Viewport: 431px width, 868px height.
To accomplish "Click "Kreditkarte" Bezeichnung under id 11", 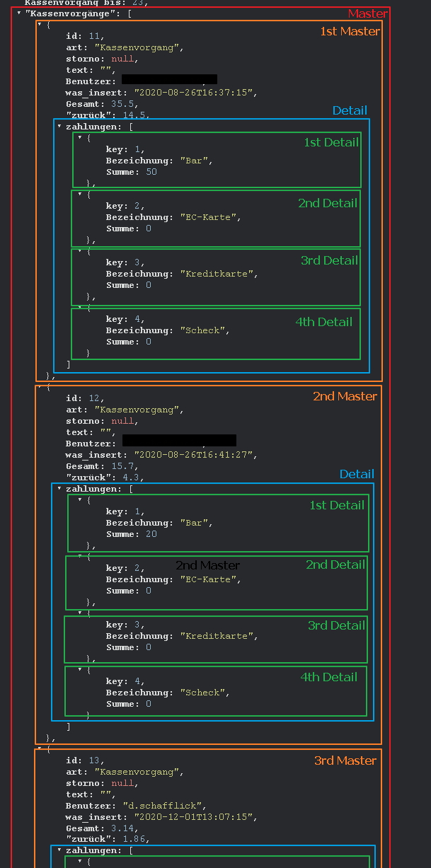I will click(217, 274).
